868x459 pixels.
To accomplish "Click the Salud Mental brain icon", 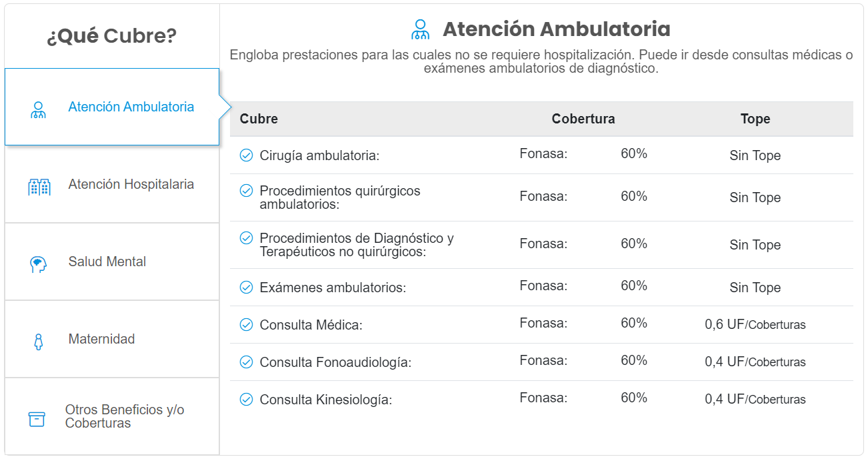I will pos(39,265).
